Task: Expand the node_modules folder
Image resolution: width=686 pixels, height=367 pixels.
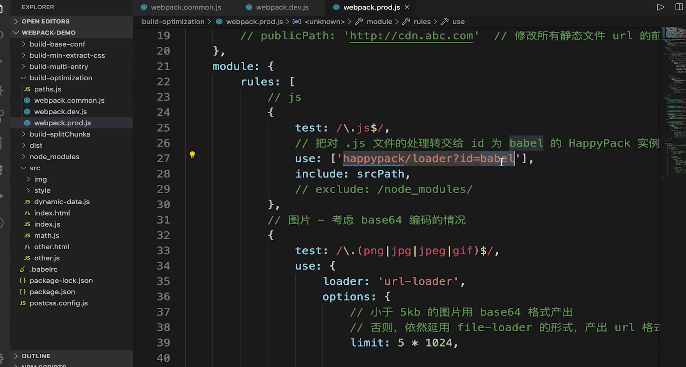Action: pyautogui.click(x=54, y=156)
